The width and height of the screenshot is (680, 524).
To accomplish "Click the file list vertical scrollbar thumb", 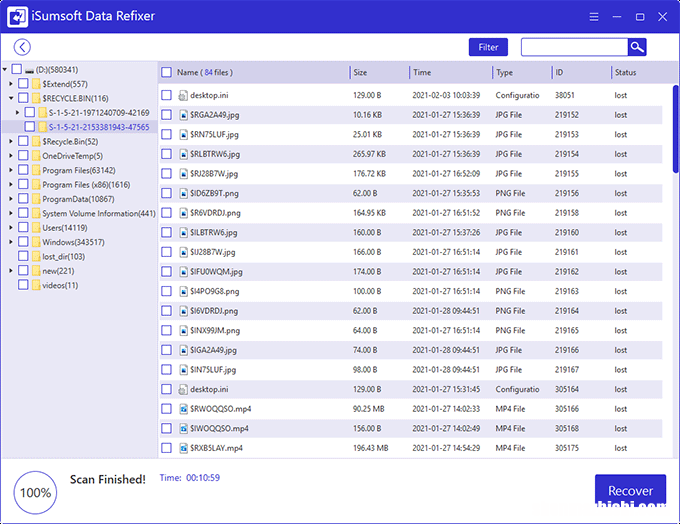I will [x=675, y=129].
